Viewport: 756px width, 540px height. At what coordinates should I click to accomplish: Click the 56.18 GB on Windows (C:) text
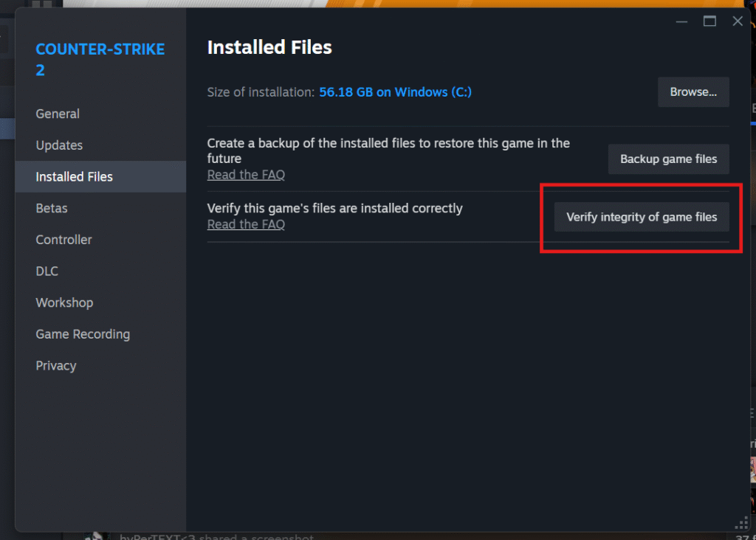pyautogui.click(x=396, y=92)
